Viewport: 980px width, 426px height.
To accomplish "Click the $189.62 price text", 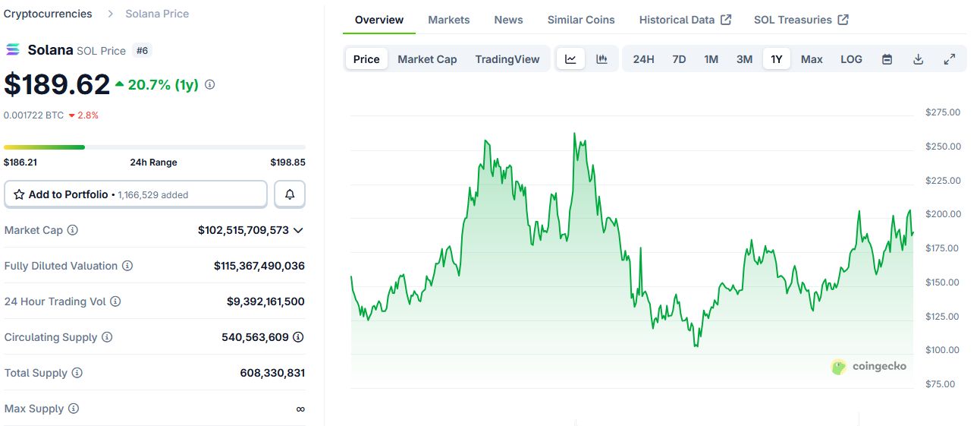I will [x=57, y=84].
